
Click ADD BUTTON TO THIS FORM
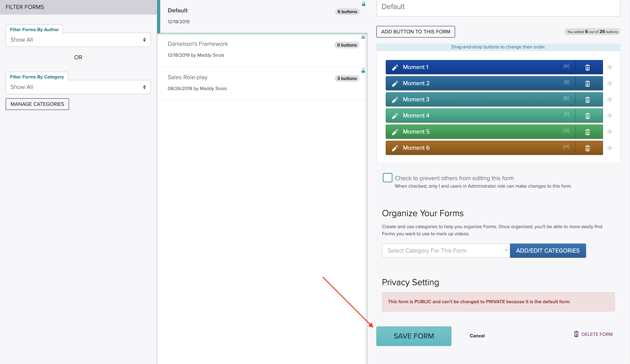[x=416, y=32]
